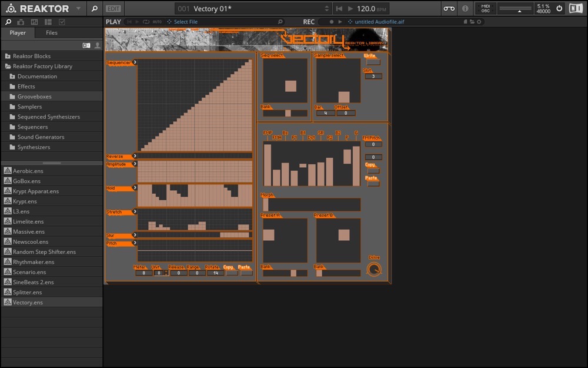
Task: Restart the master clock
Action: 339,8
